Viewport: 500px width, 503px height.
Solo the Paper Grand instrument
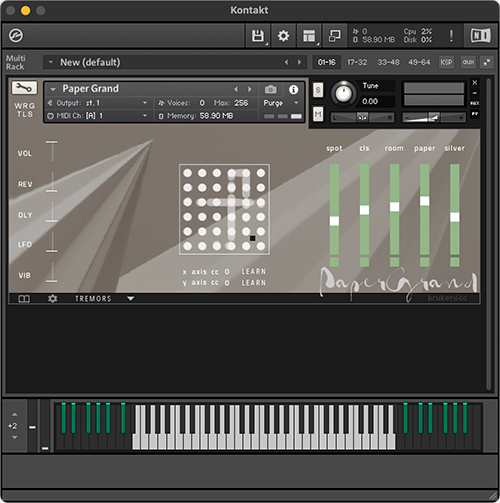click(x=318, y=90)
